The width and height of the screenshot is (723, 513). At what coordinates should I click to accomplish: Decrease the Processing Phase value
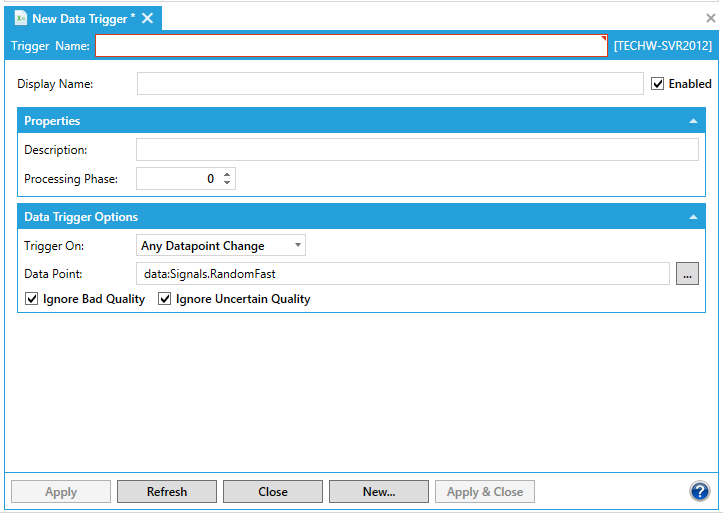tap(227, 183)
